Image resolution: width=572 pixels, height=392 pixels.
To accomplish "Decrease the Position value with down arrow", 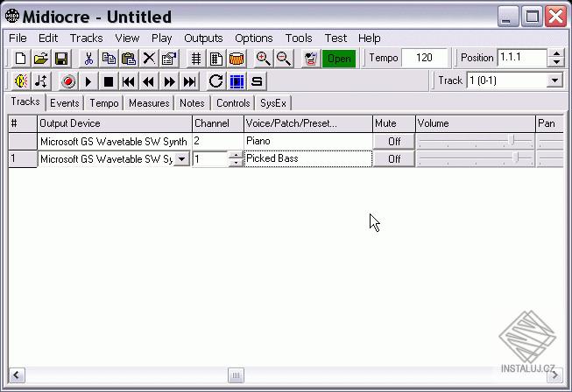I will click(556, 62).
